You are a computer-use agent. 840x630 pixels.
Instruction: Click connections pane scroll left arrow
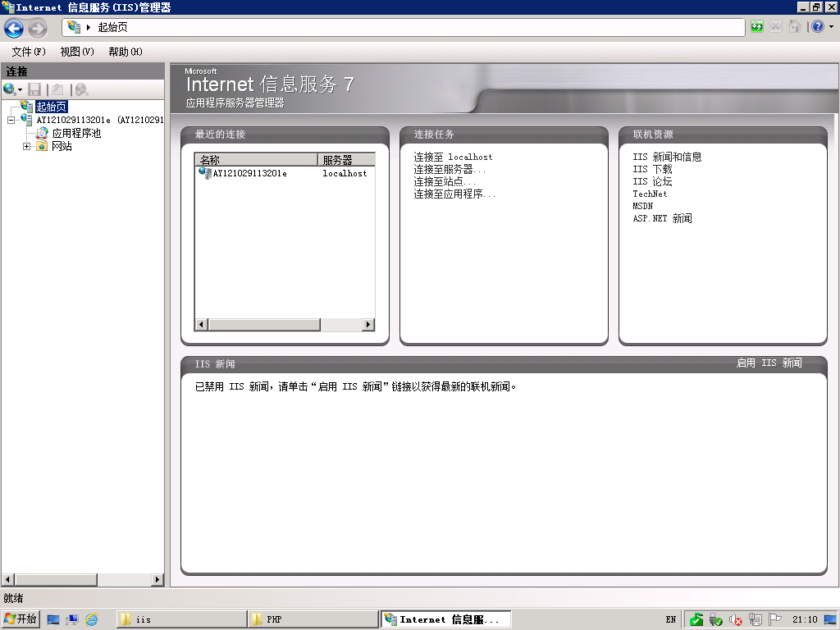click(x=7, y=580)
